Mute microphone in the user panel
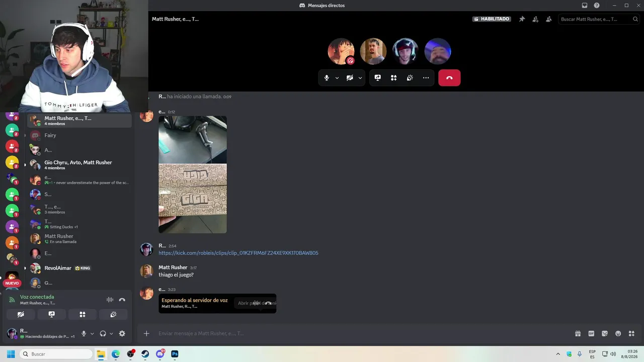Viewport: 644px width, 362px height. point(84,333)
